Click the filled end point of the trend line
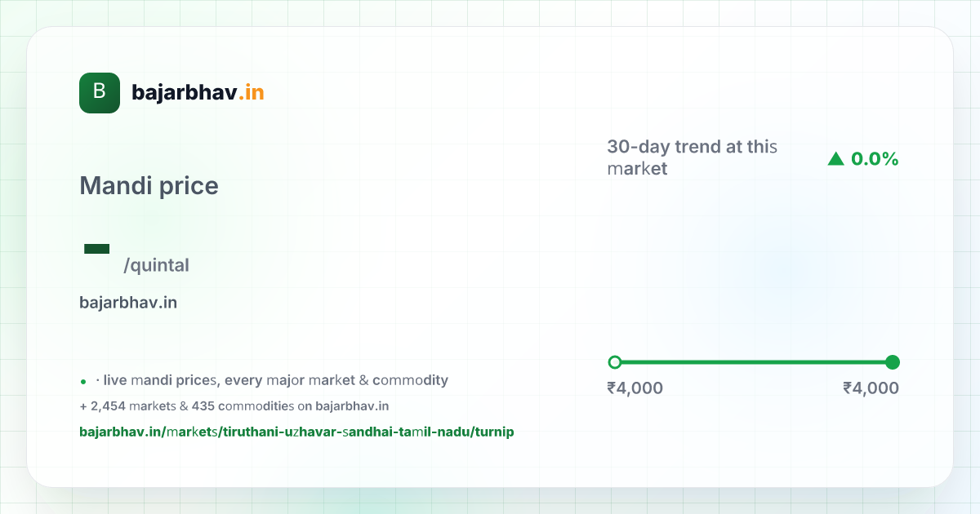 tap(893, 362)
